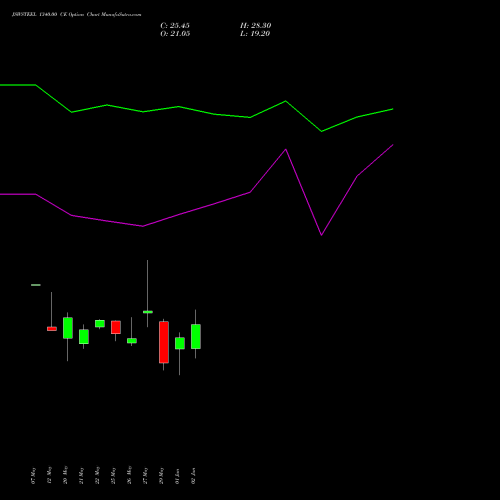Click the 21 May date label
This screenshot has width=500, height=500.
click(x=81, y=476)
